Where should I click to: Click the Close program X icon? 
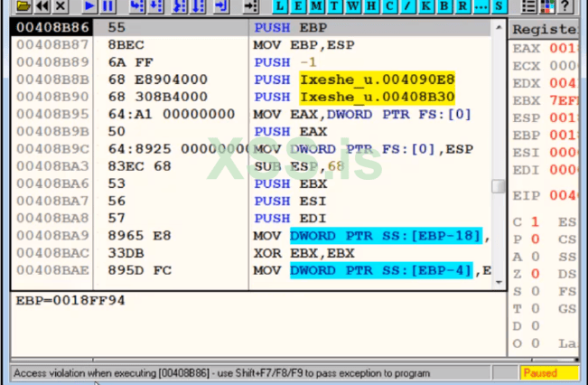click(60, 6)
